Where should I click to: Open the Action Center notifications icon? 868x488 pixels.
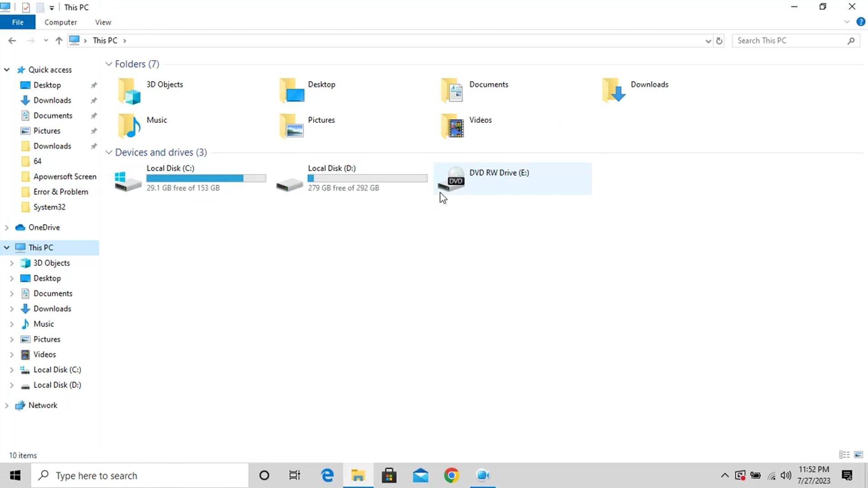(847, 475)
